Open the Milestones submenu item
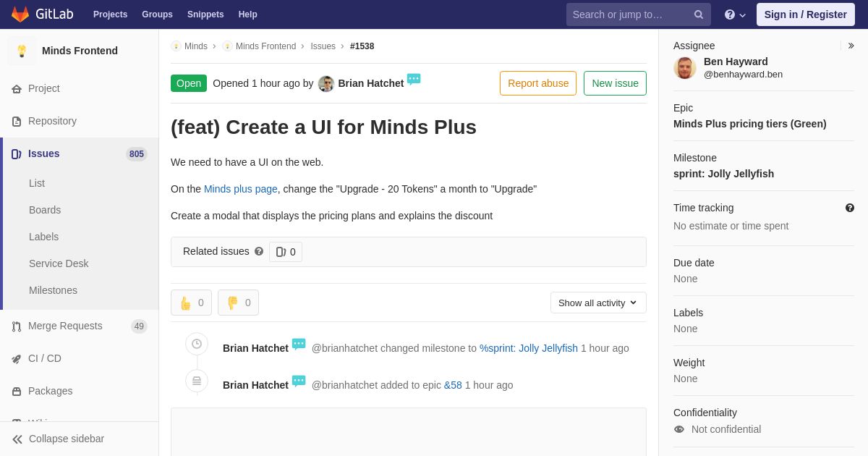Screen dimensions: 868x456 point(53,290)
